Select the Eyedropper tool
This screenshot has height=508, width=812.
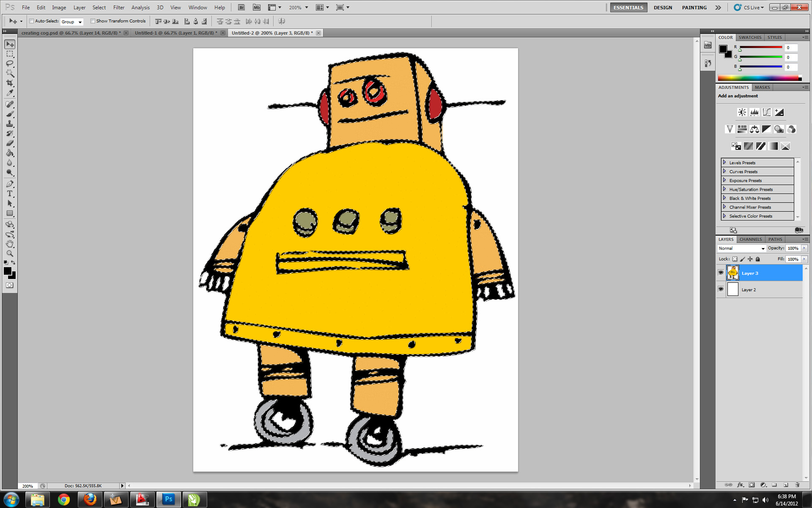point(10,93)
